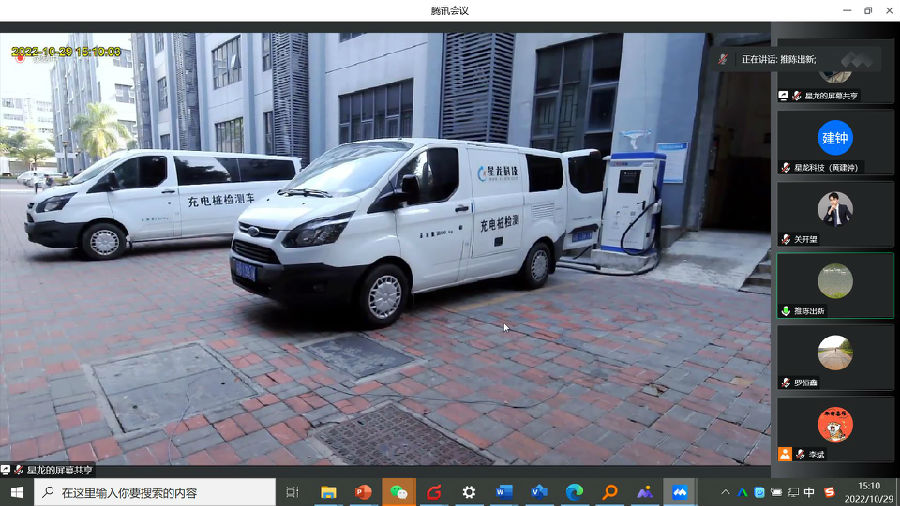Click the green A tray icon

click(743, 492)
